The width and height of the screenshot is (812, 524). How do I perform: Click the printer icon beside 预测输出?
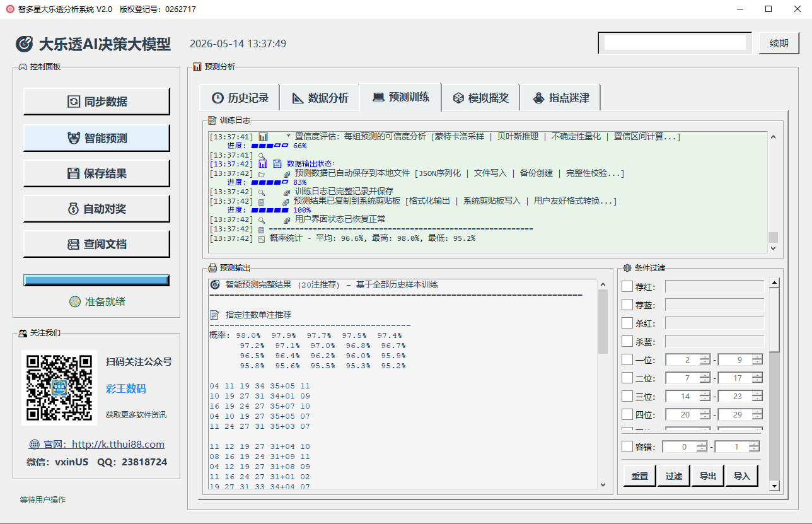212,268
